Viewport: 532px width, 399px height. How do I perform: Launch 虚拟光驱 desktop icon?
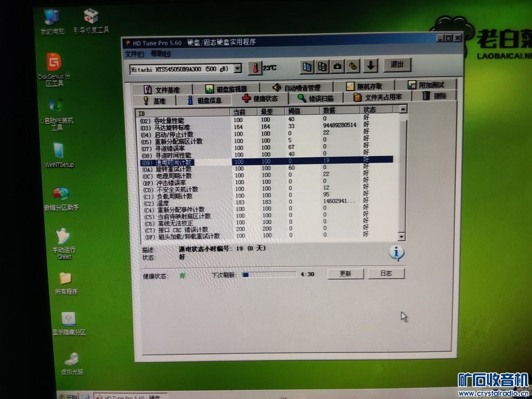pyautogui.click(x=72, y=363)
